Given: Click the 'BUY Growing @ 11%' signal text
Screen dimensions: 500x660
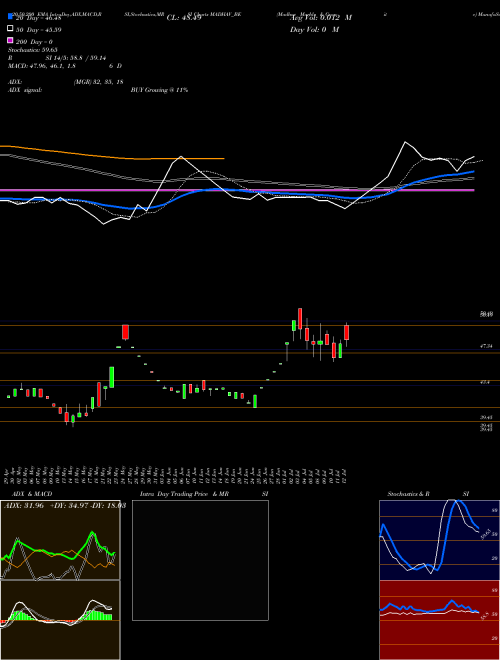Looking at the screenshot, I should pos(159,90).
